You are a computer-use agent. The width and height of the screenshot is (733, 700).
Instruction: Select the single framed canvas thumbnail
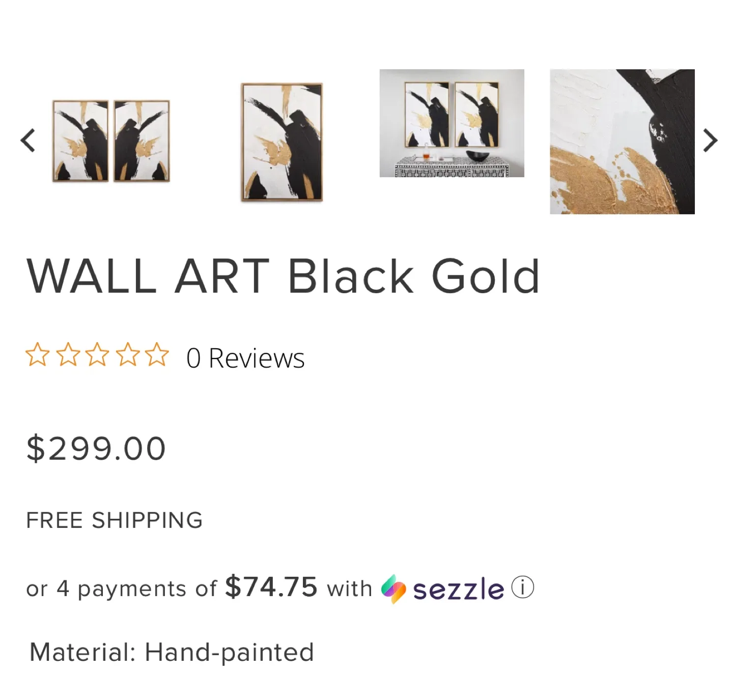pos(280,143)
